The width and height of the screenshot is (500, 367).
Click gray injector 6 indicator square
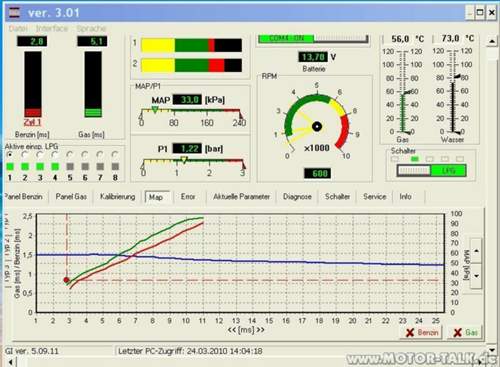click(85, 166)
